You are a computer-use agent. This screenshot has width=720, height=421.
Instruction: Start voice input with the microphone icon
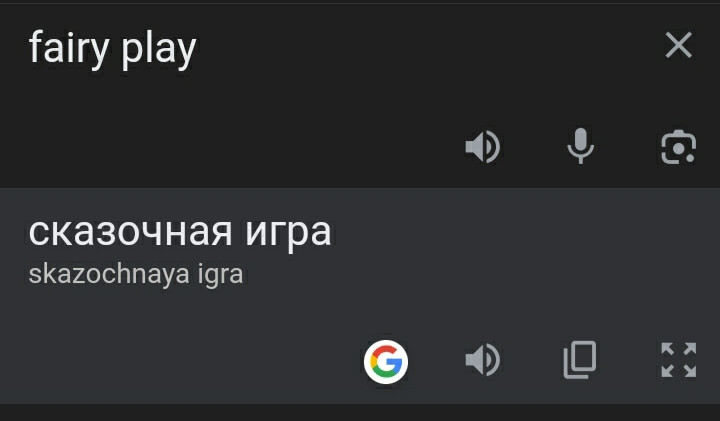[580, 146]
